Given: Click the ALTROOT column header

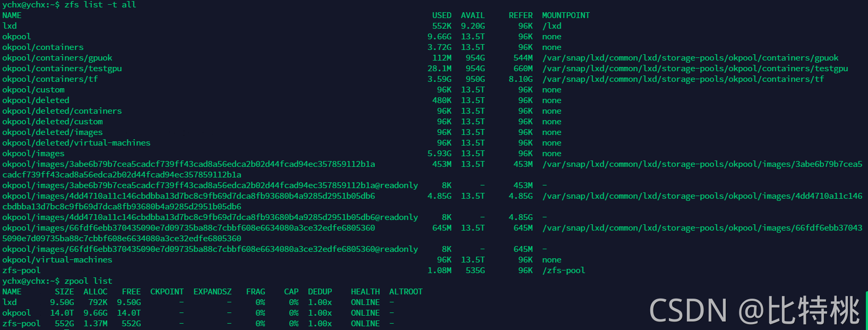Looking at the screenshot, I should [x=406, y=292].
